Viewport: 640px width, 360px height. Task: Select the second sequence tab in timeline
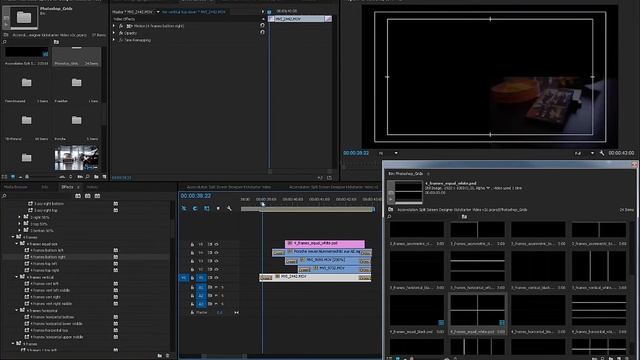coord(333,187)
